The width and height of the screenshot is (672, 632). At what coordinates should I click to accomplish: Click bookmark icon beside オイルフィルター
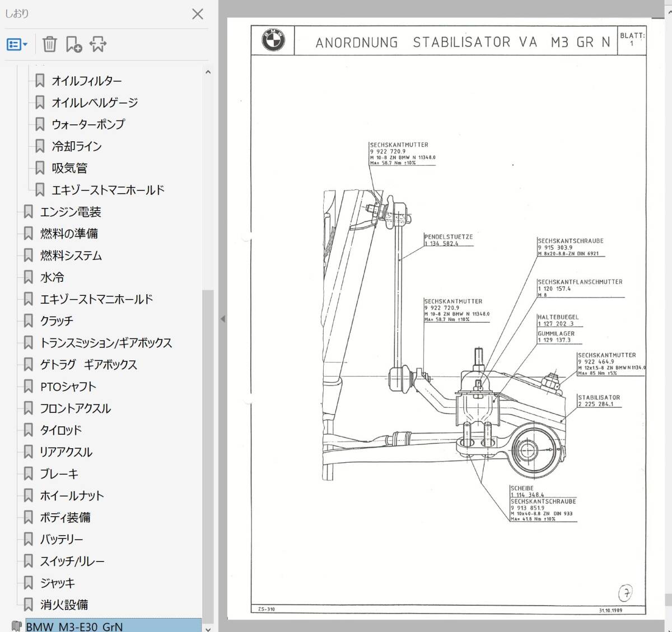pos(40,81)
